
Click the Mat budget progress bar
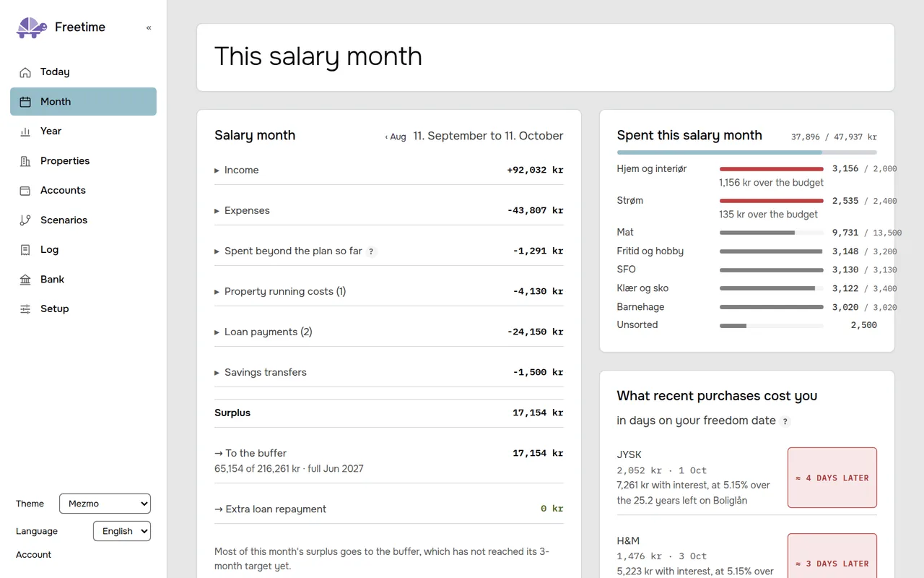click(772, 233)
